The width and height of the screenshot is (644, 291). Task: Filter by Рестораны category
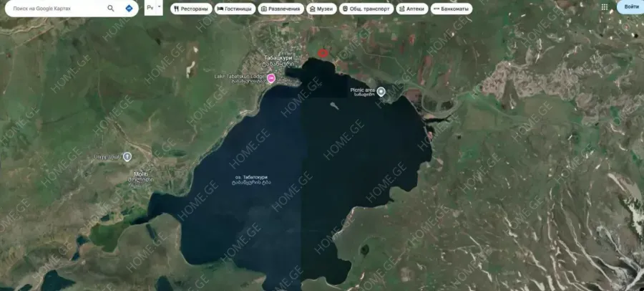point(192,9)
